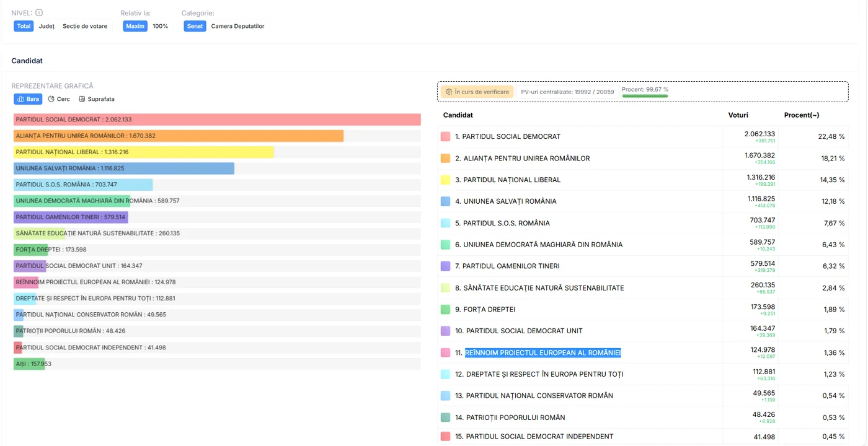
Task: Switch to Suprafata area chart view
Action: point(97,99)
